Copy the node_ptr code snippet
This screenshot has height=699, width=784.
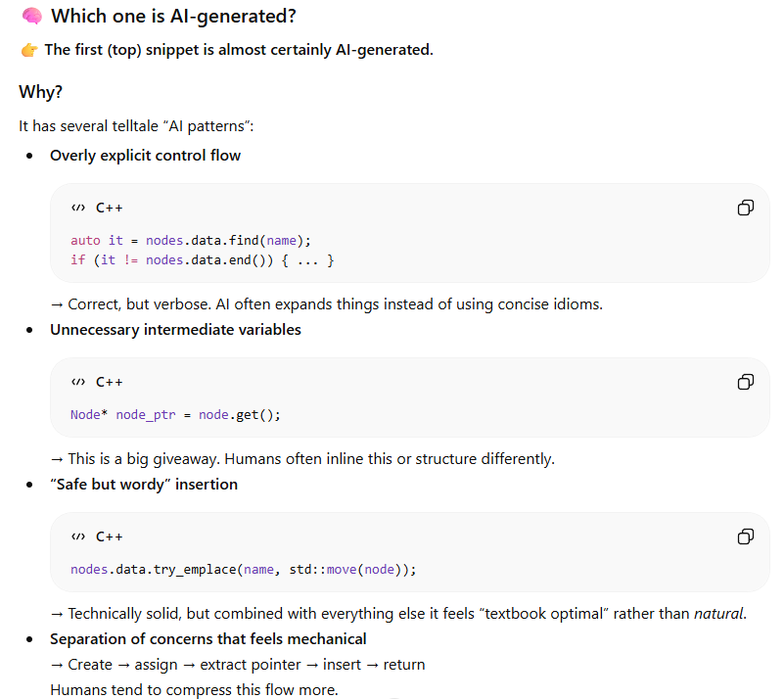tap(745, 382)
